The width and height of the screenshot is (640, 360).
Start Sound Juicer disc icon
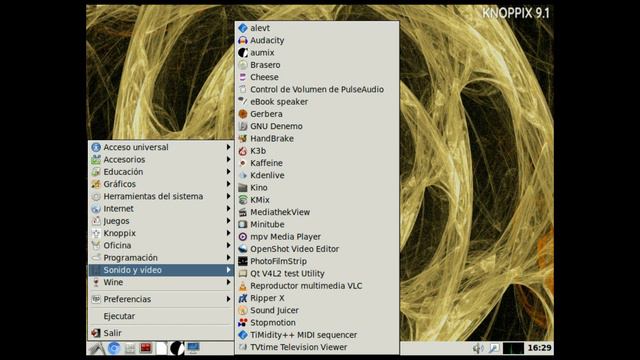point(243,310)
